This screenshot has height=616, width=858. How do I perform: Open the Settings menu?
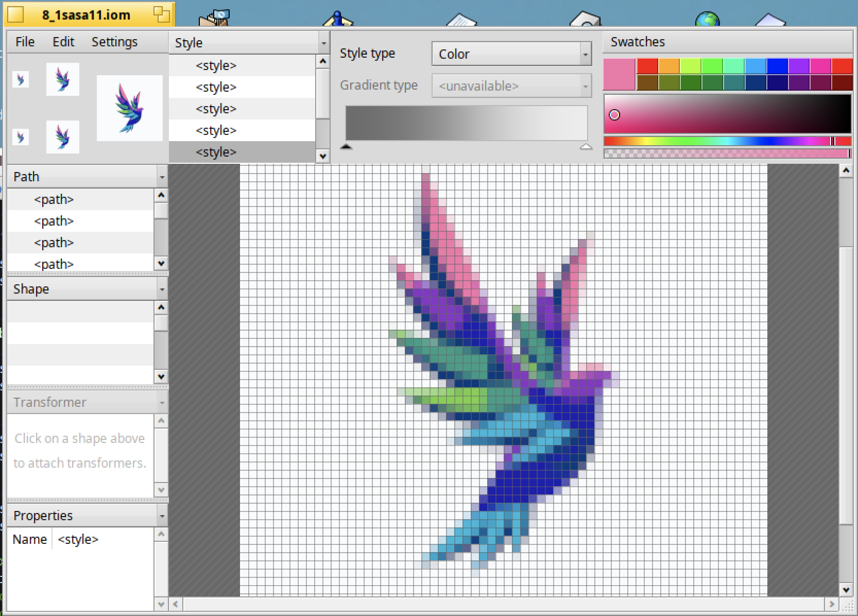click(x=114, y=42)
